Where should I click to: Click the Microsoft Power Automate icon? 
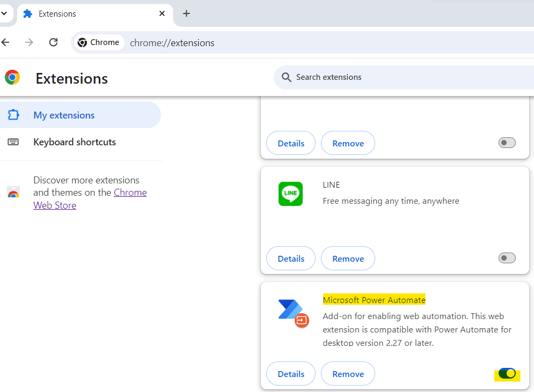pyautogui.click(x=292, y=312)
